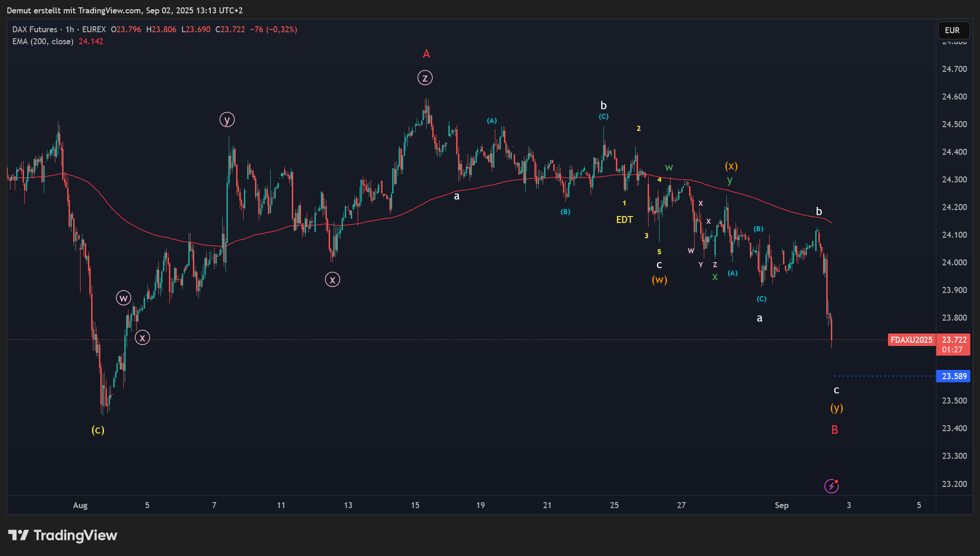980x556 pixels.
Task: Select the yellow EDT text label
Action: [x=625, y=220]
